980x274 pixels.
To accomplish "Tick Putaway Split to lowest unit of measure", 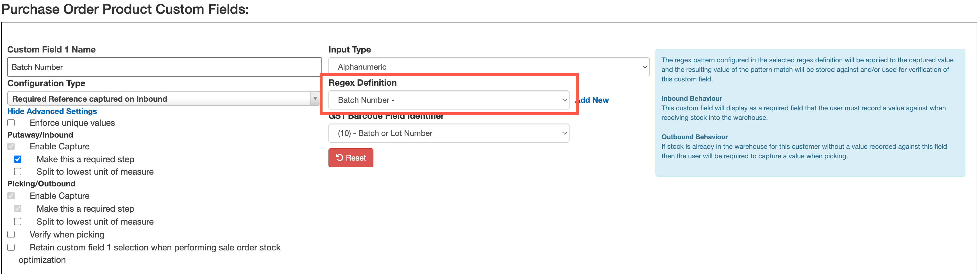I will click(18, 172).
